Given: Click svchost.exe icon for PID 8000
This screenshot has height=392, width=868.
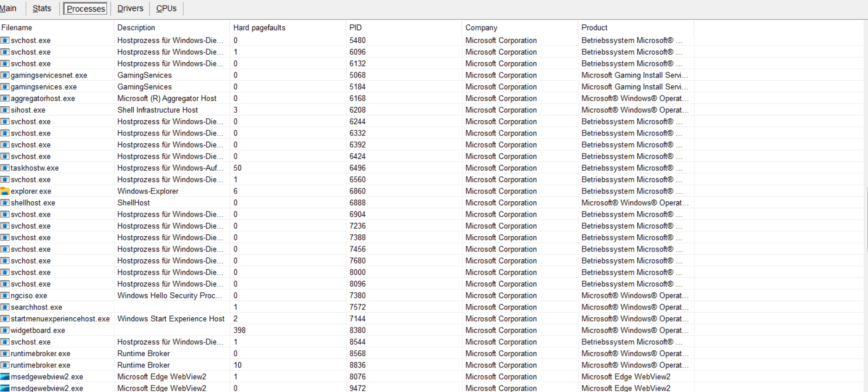Looking at the screenshot, I should [x=5, y=272].
